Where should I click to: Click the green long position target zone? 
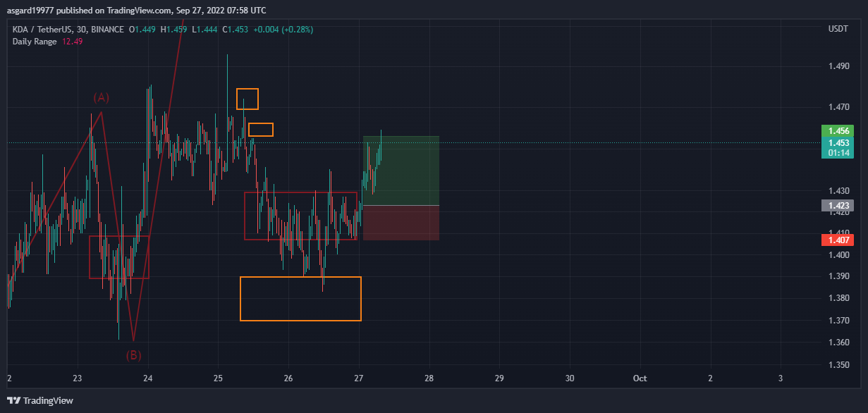(x=401, y=171)
